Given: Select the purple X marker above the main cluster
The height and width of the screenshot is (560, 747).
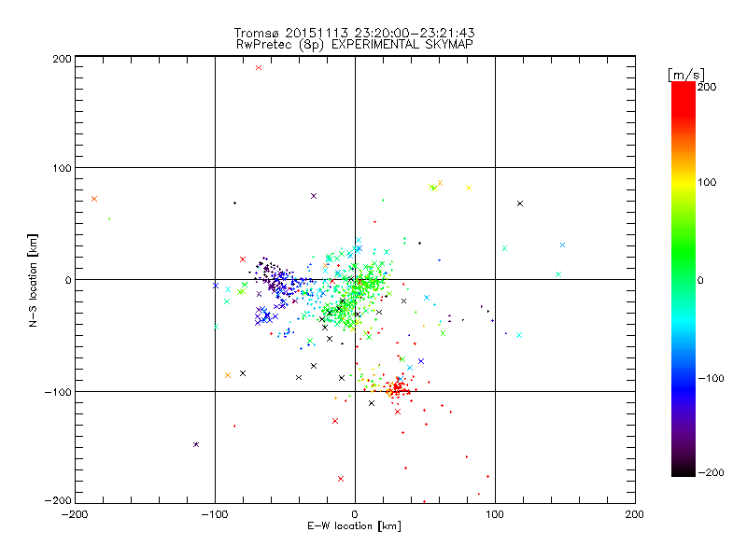Looking at the screenshot, I should click(314, 196).
